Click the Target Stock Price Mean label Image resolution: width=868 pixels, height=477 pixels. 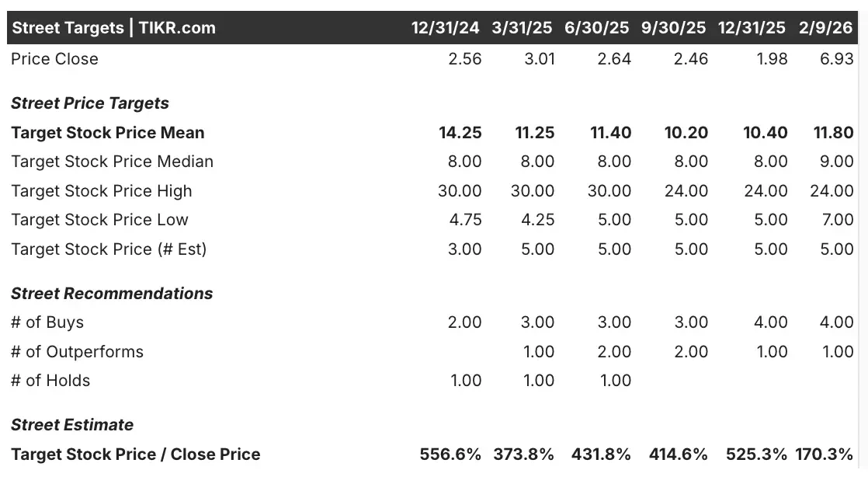108,132
